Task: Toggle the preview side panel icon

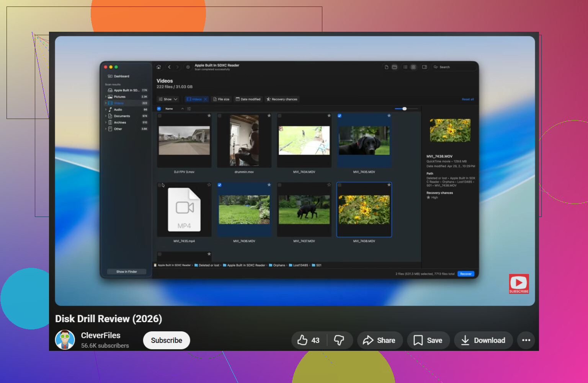Action: 425,67
